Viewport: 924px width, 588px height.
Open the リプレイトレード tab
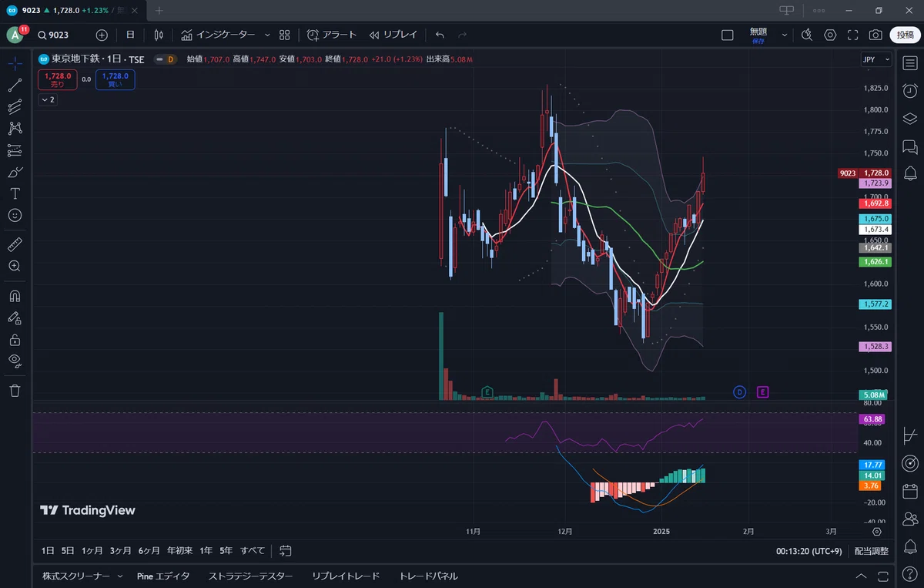346,576
